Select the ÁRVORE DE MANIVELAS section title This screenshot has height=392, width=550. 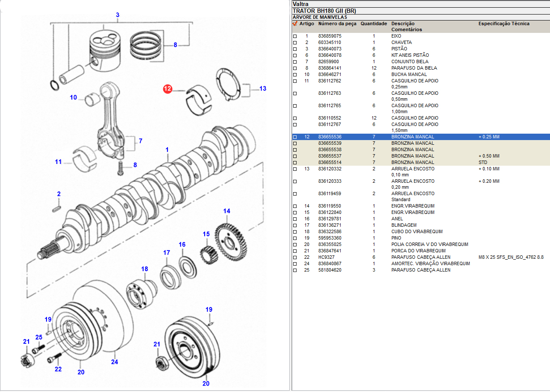320,17
